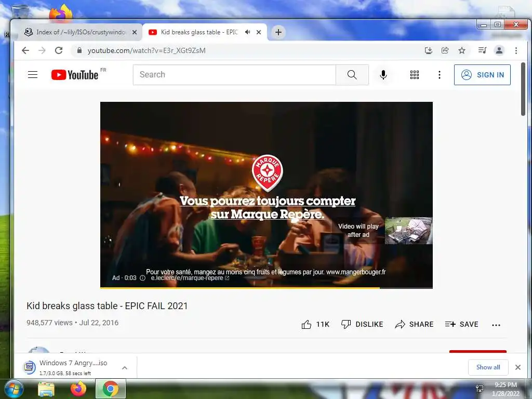
Task: Search with voice microphone icon
Action: coord(383,75)
